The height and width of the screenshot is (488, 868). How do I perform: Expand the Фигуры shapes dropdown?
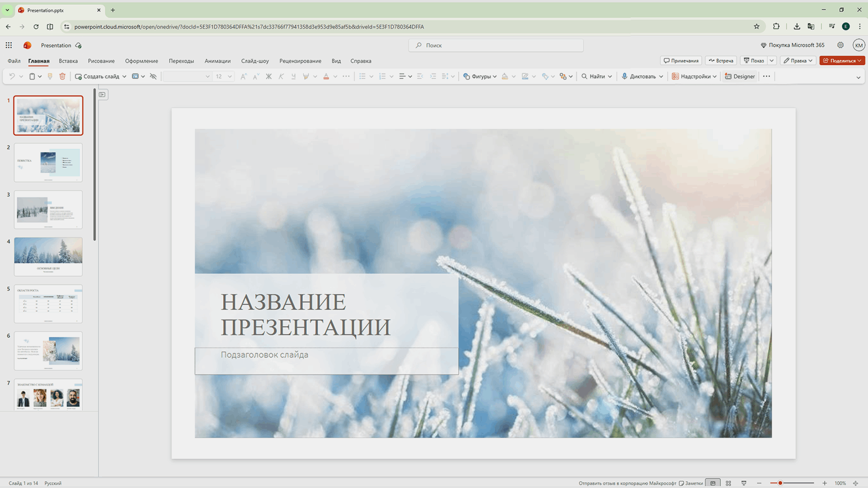(494, 77)
